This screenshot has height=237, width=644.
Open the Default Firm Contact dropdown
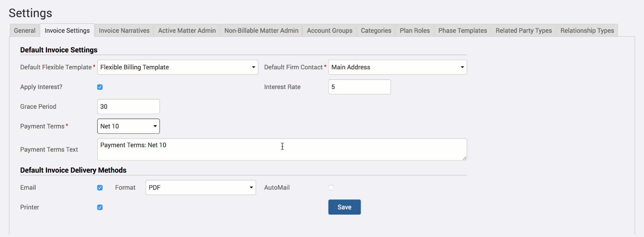[x=398, y=67]
